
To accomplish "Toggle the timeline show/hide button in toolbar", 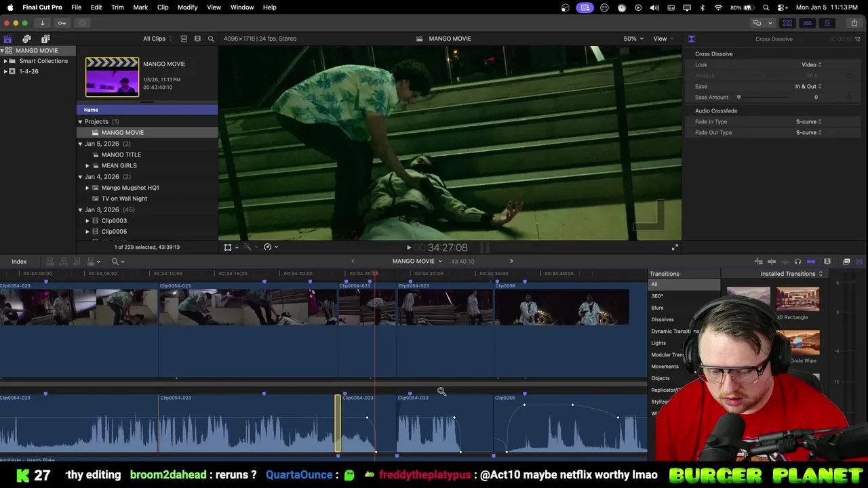I will coord(807,23).
